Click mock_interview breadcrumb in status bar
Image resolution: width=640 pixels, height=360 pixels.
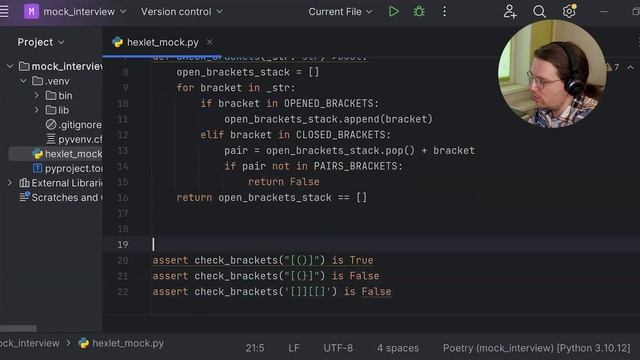pyautogui.click(x=29, y=343)
